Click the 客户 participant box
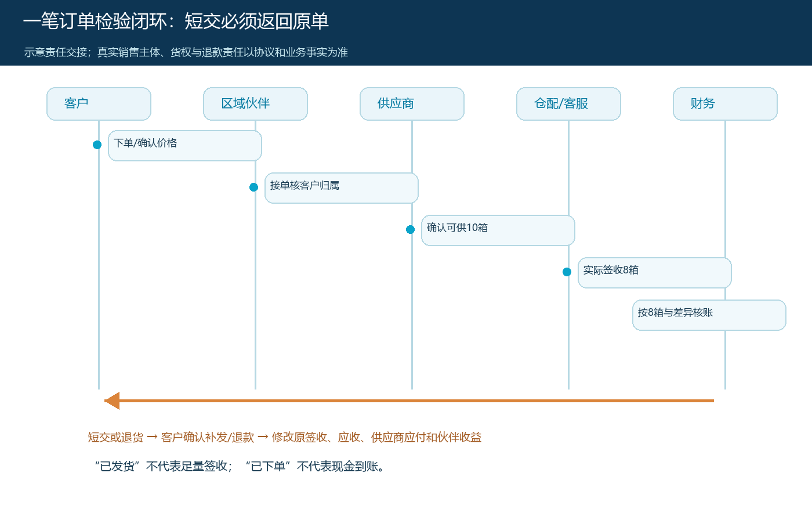The height and width of the screenshot is (505, 812). click(99, 104)
